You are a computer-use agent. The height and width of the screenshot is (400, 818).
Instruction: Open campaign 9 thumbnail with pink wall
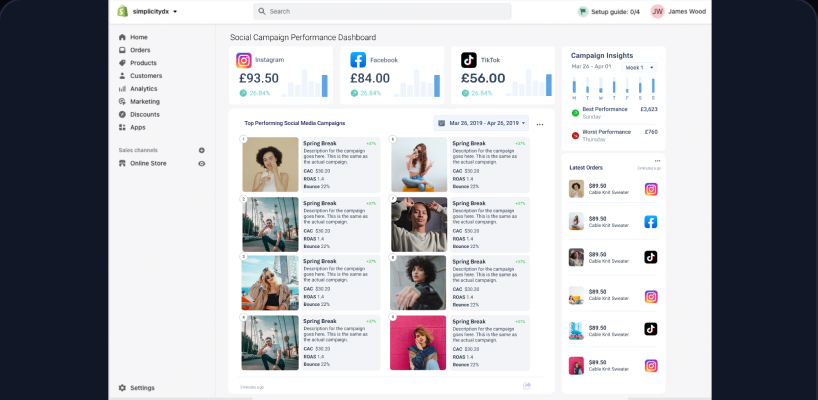[418, 343]
